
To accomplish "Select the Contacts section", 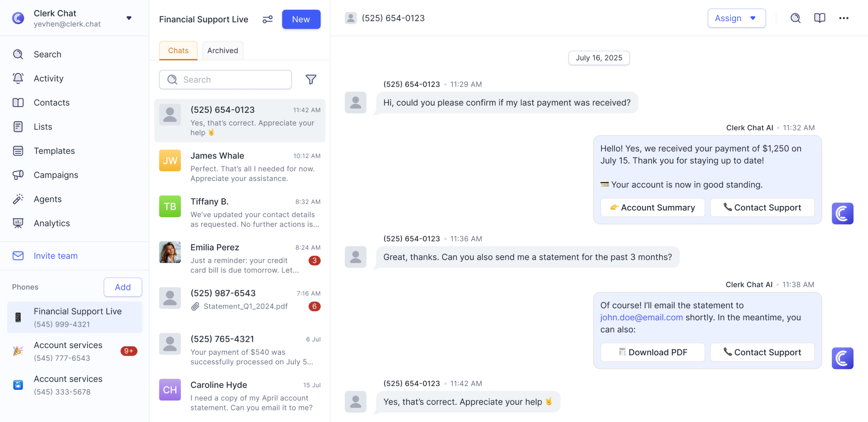I will coord(52,102).
